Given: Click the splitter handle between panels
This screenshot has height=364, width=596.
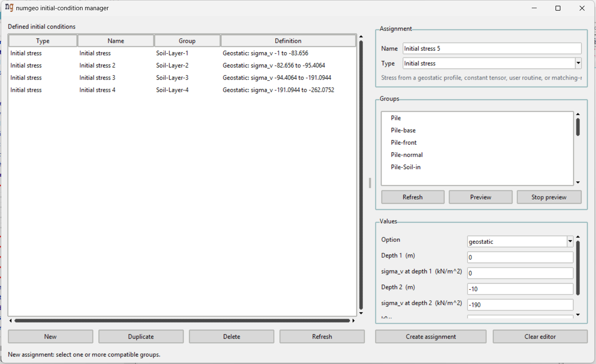Looking at the screenshot, I should (370, 183).
